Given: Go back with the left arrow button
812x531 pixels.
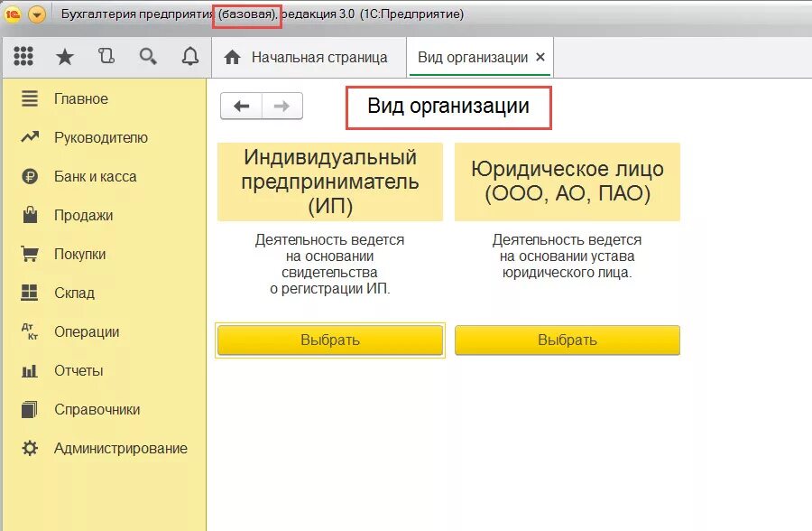Looking at the screenshot, I should click(x=241, y=107).
